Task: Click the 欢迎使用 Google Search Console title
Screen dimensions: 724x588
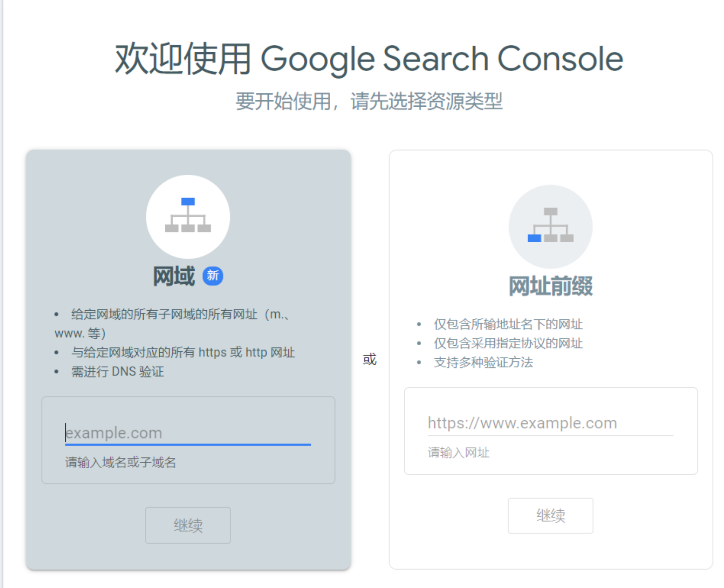Action: click(369, 59)
